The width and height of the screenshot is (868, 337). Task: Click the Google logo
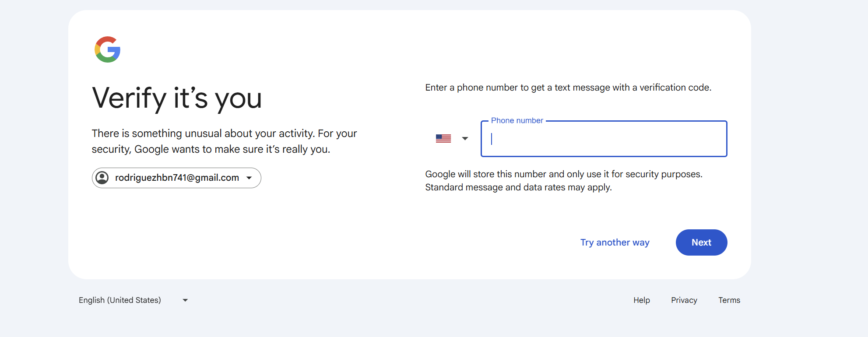(108, 49)
